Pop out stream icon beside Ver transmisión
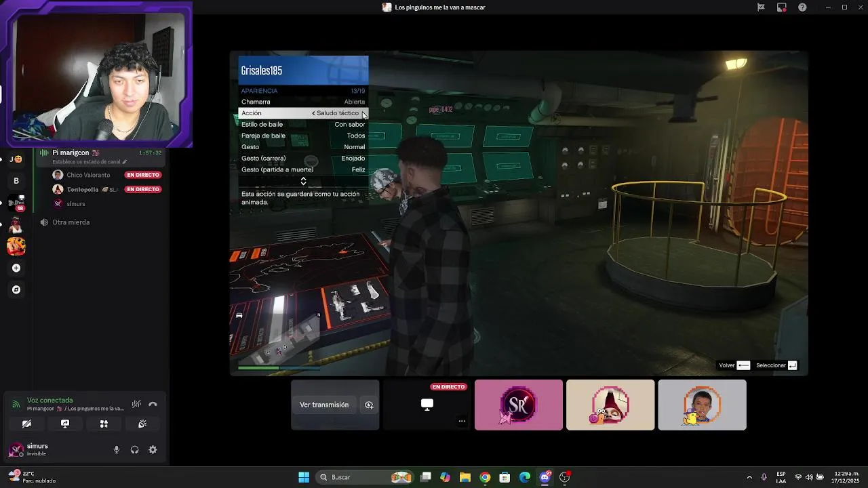This screenshot has width=868, height=488. pyautogui.click(x=369, y=405)
